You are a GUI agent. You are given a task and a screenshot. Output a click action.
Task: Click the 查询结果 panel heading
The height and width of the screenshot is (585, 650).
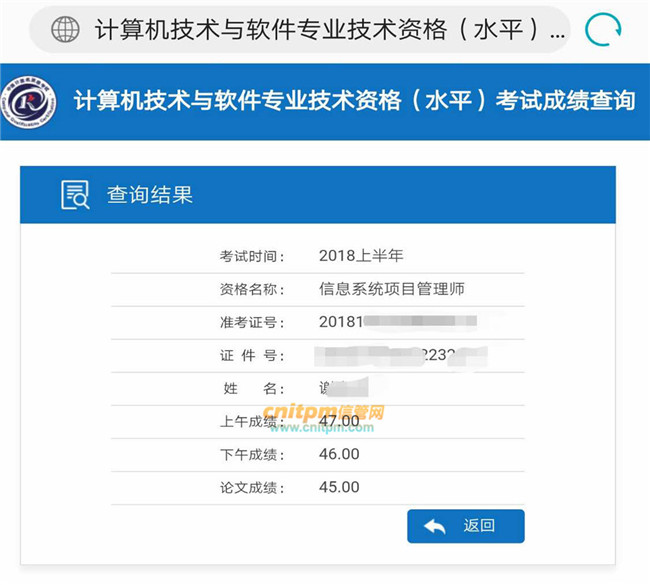[150, 194]
